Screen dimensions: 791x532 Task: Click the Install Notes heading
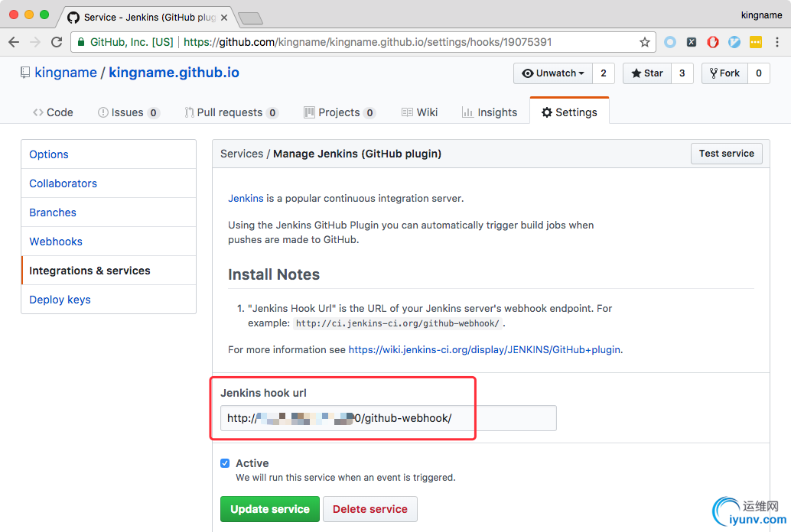(274, 274)
